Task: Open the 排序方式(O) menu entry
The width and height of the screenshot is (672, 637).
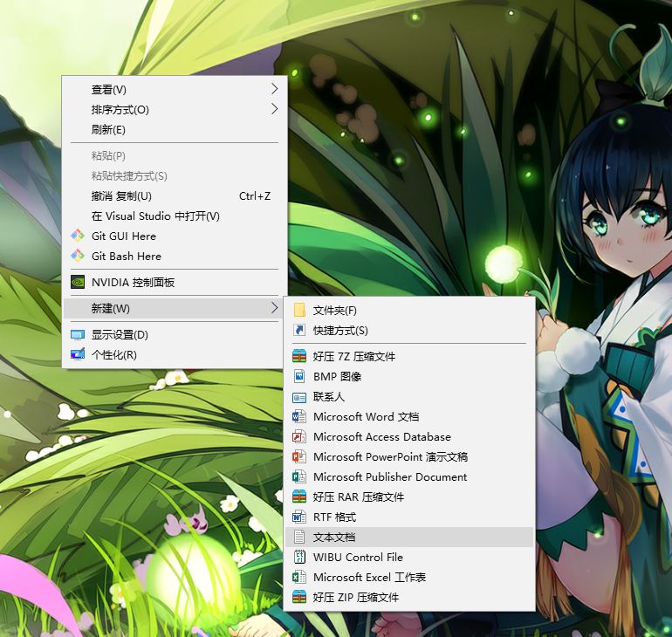Action: click(175, 109)
